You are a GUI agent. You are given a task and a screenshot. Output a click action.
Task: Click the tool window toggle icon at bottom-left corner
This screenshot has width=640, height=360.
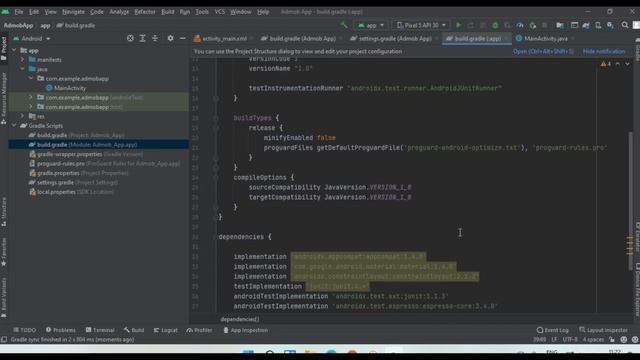click(4, 340)
